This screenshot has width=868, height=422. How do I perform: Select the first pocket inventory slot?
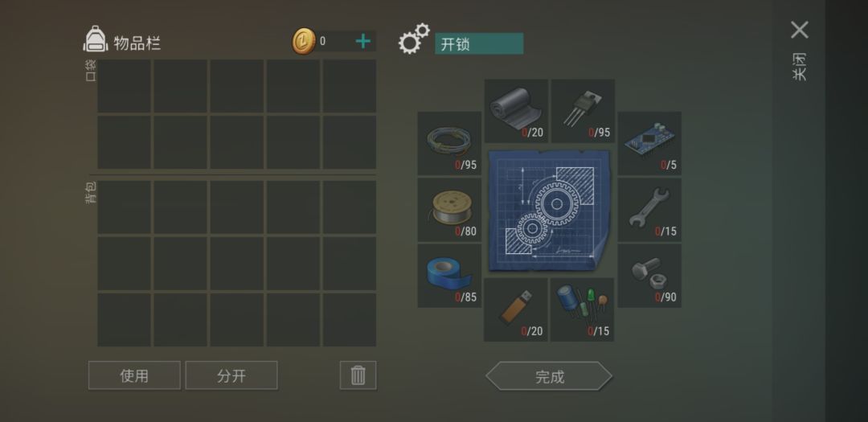tap(124, 86)
